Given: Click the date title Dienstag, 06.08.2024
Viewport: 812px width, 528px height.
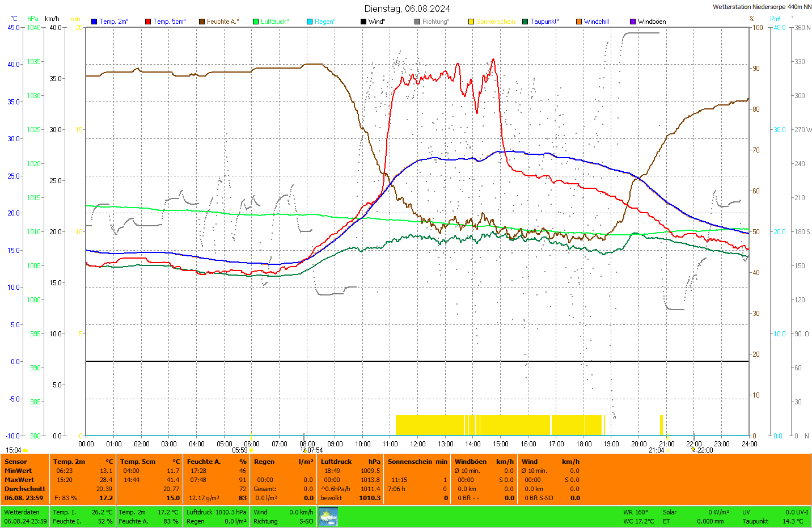Looking at the screenshot, I should click(407, 9).
